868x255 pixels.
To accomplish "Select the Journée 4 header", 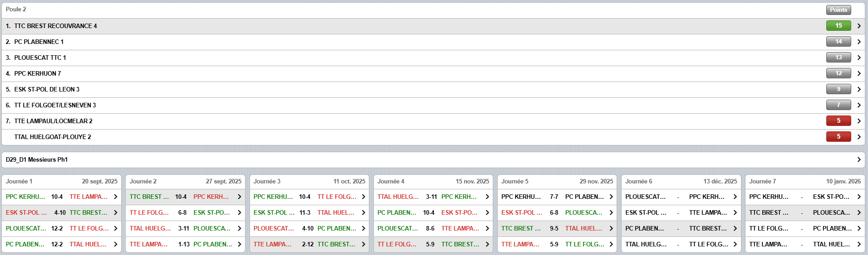I will pos(433,181).
